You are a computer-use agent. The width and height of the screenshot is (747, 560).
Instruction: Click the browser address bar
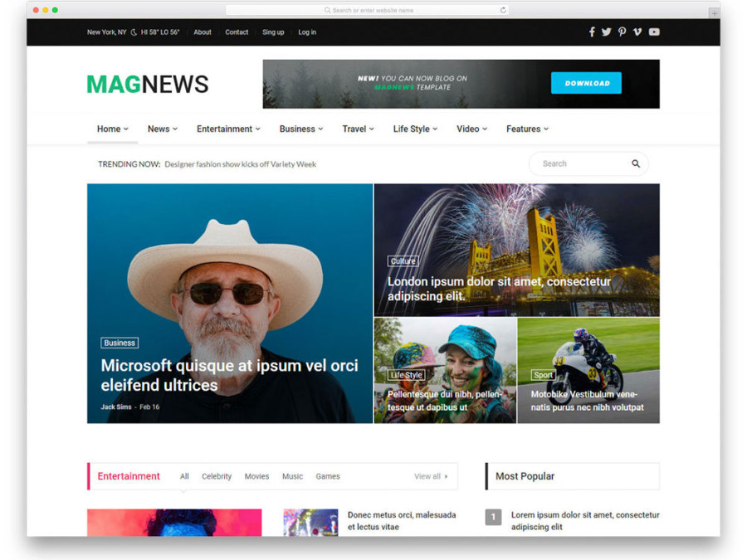click(x=368, y=10)
